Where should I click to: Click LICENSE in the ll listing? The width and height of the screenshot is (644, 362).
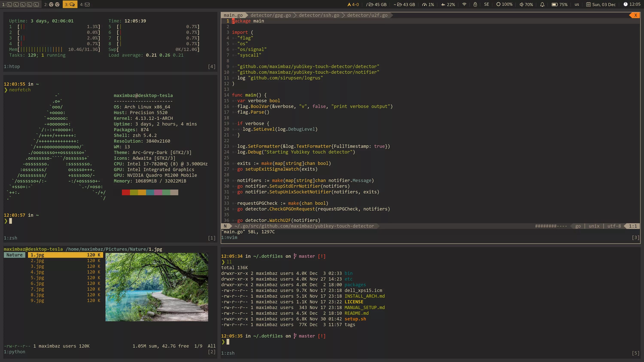pos(354,302)
